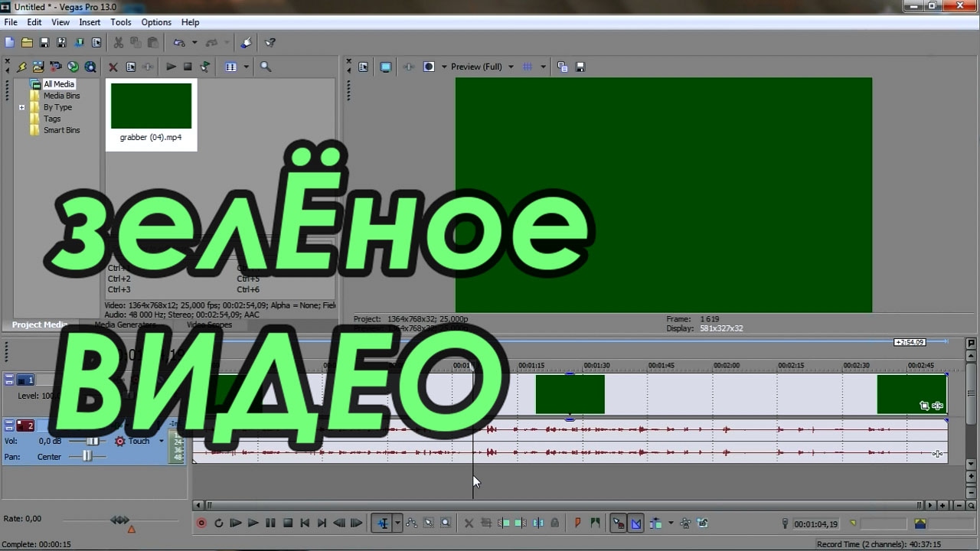
Task: Open Media Properties icon in Project Media toolbar
Action: (x=131, y=67)
